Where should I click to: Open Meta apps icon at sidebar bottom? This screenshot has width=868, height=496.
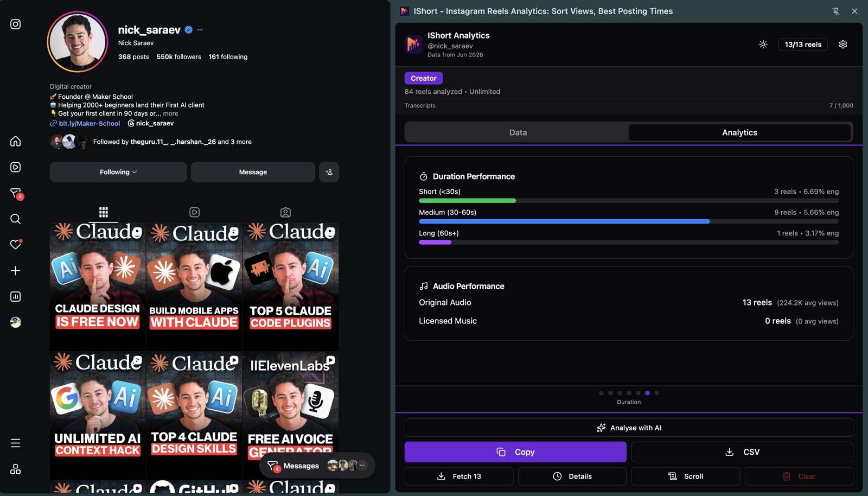(15, 469)
